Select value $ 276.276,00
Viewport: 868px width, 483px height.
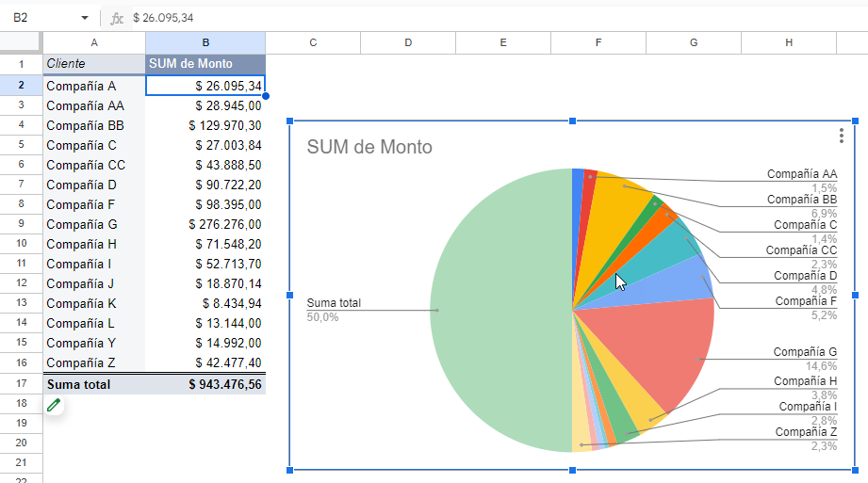coord(205,224)
